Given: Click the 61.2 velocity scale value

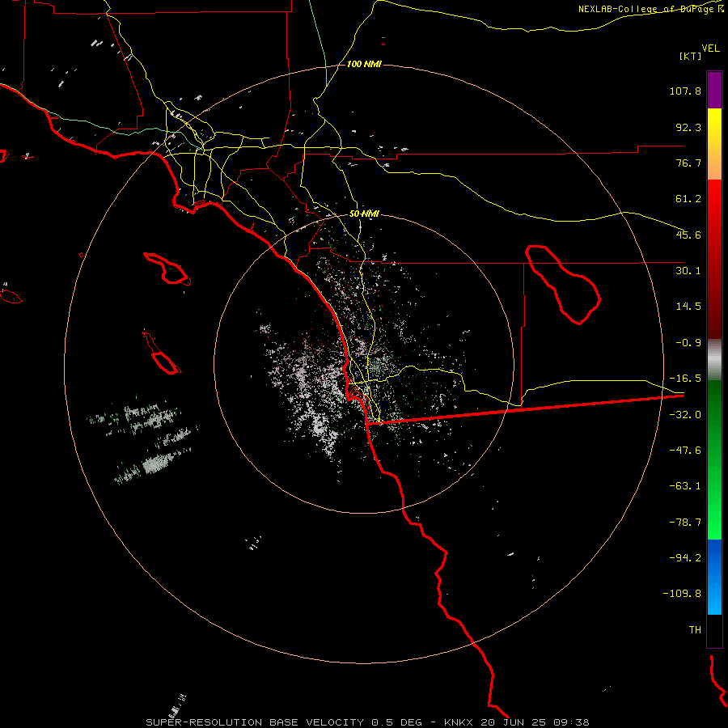Looking at the screenshot, I should [x=688, y=199].
